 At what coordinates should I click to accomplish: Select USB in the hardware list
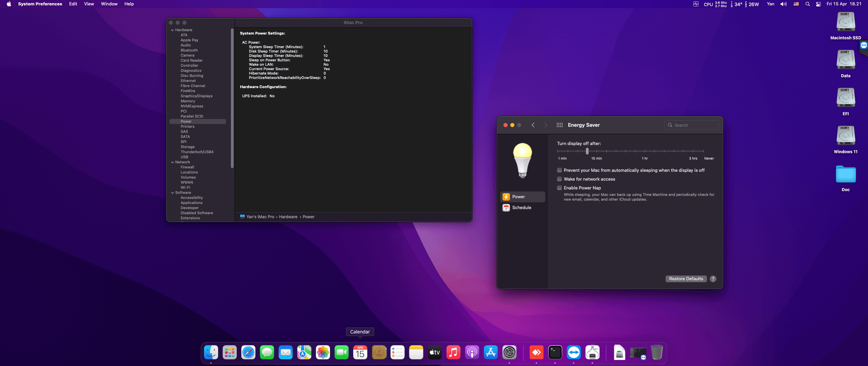tap(184, 157)
